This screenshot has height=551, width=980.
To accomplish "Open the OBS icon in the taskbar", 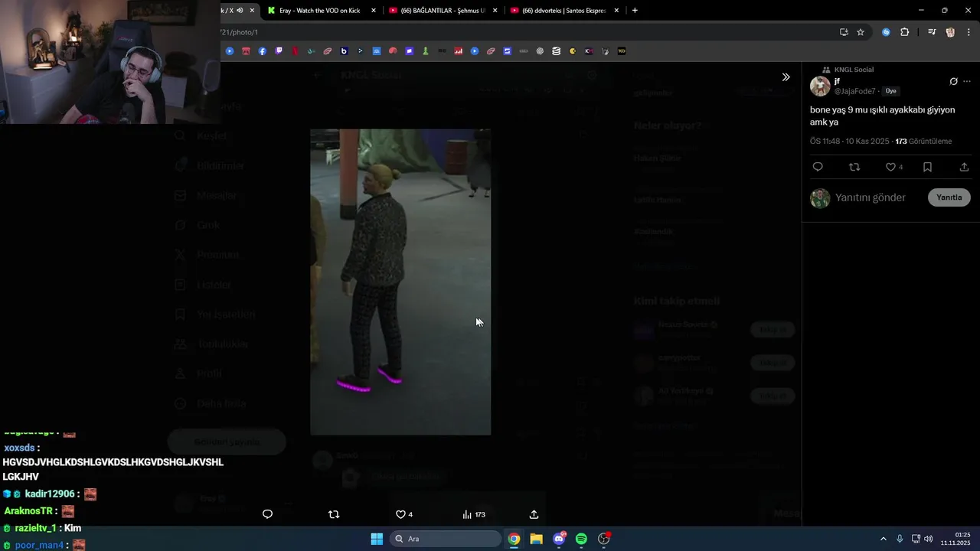I will [604, 539].
